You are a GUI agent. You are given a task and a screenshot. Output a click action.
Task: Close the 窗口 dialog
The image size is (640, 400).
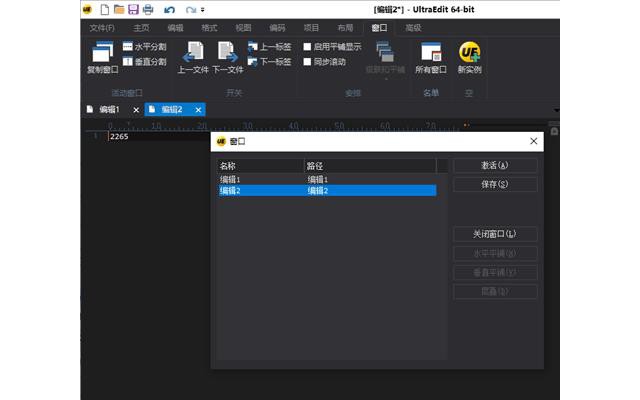coord(533,141)
